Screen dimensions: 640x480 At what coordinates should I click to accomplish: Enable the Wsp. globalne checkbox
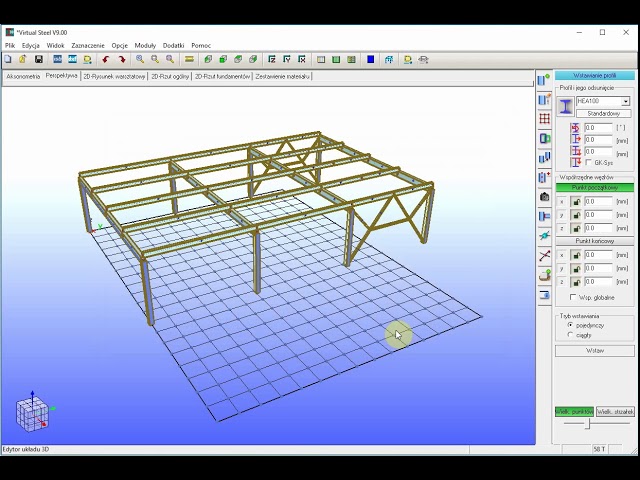pos(573,297)
